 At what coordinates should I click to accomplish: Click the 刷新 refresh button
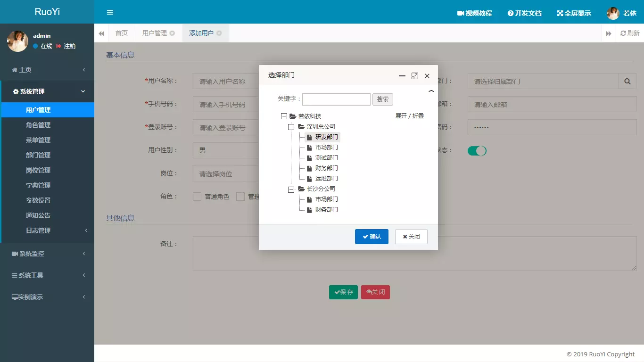coord(630,33)
